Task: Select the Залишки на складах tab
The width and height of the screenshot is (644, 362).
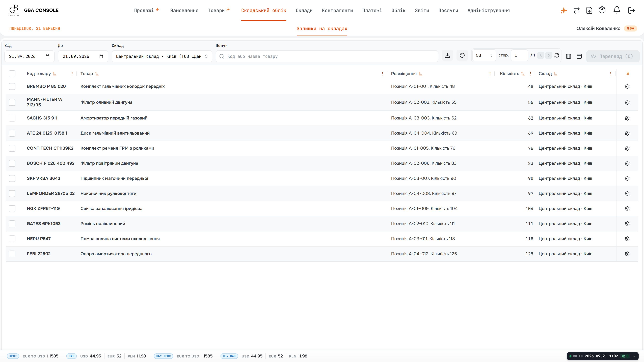Action: pos(322,29)
